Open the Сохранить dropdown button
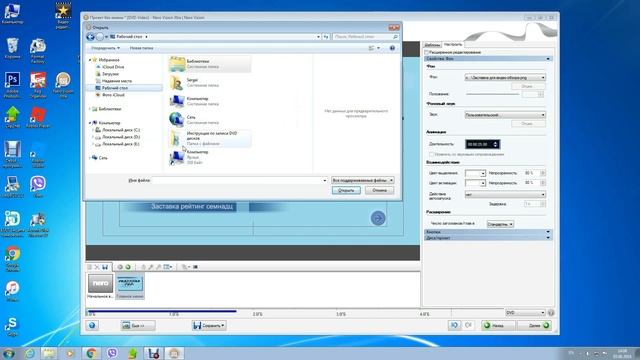The image size is (640, 360). pyautogui.click(x=209, y=326)
